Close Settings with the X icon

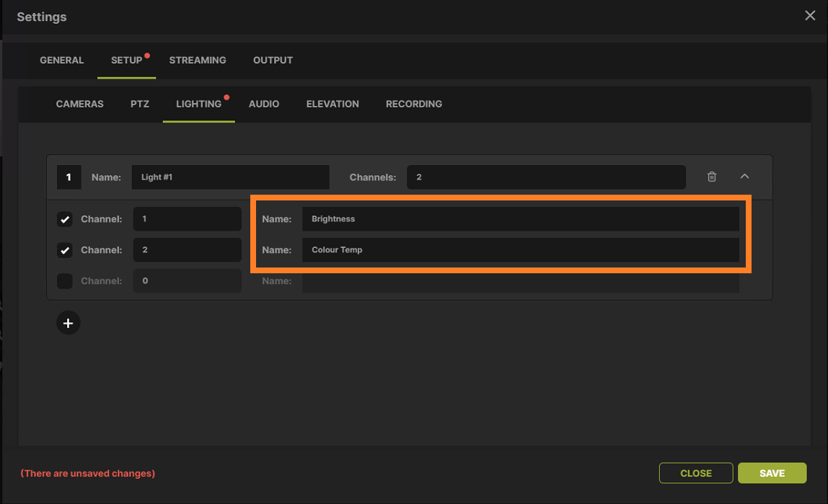pyautogui.click(x=809, y=15)
